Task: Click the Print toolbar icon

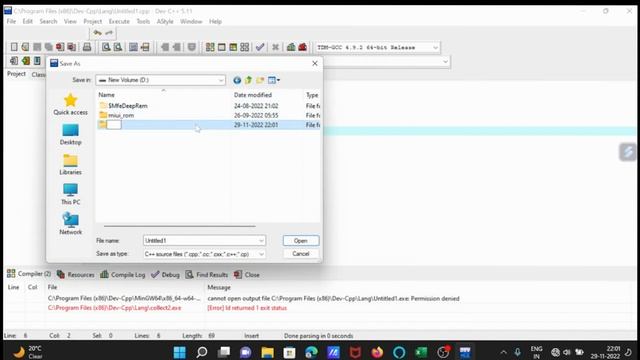Action: click(87, 47)
